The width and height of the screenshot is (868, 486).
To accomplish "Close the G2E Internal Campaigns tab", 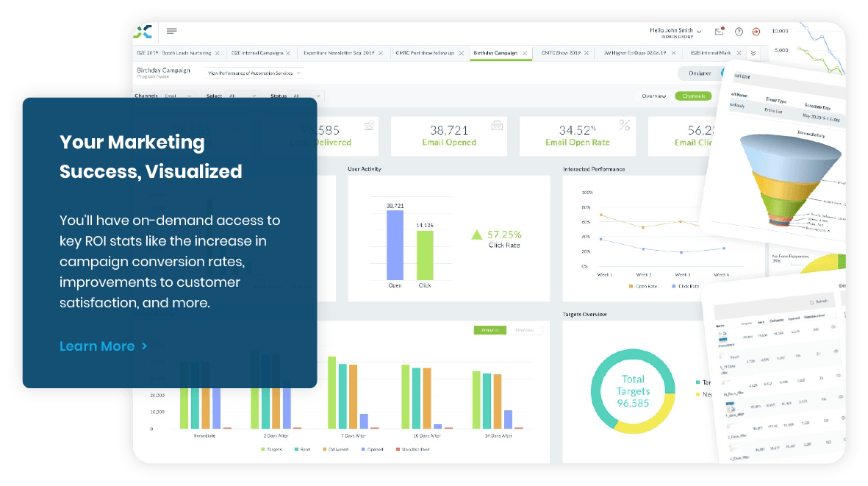I will [288, 53].
